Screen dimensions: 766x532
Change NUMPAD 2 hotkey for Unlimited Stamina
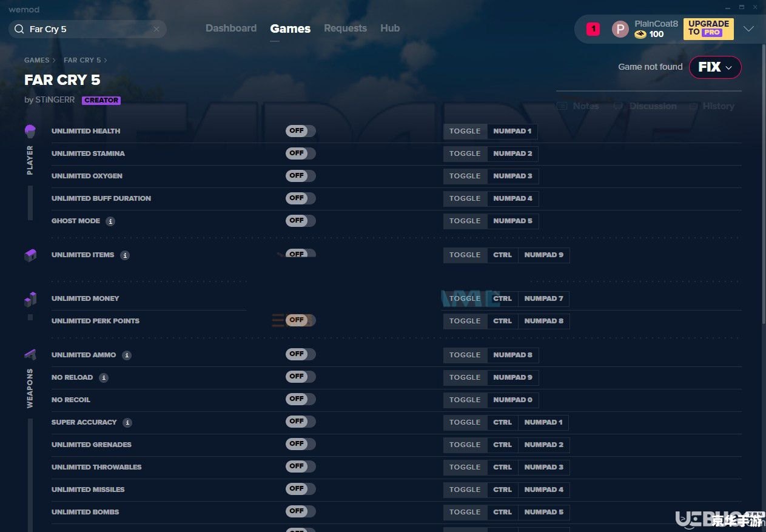pos(512,154)
